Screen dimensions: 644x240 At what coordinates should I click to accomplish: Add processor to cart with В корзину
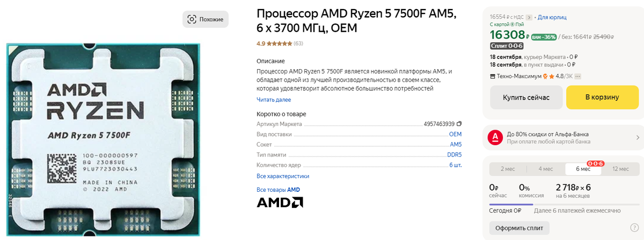click(602, 97)
